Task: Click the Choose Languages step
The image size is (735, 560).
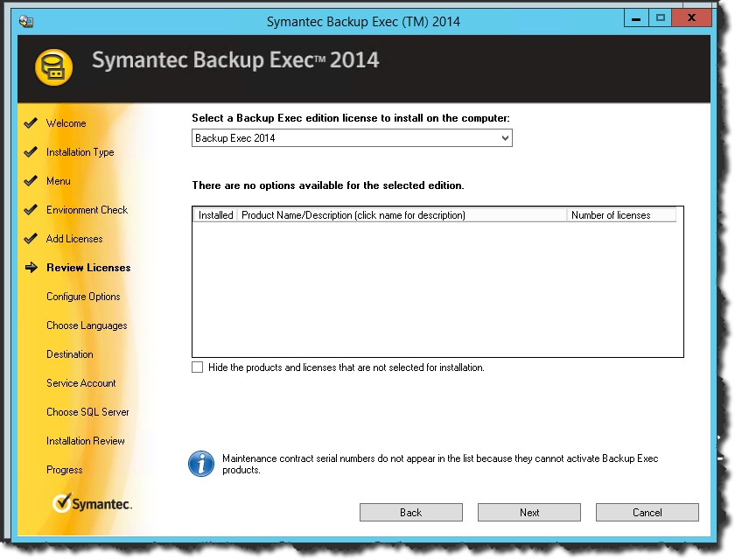Action: [x=87, y=325]
